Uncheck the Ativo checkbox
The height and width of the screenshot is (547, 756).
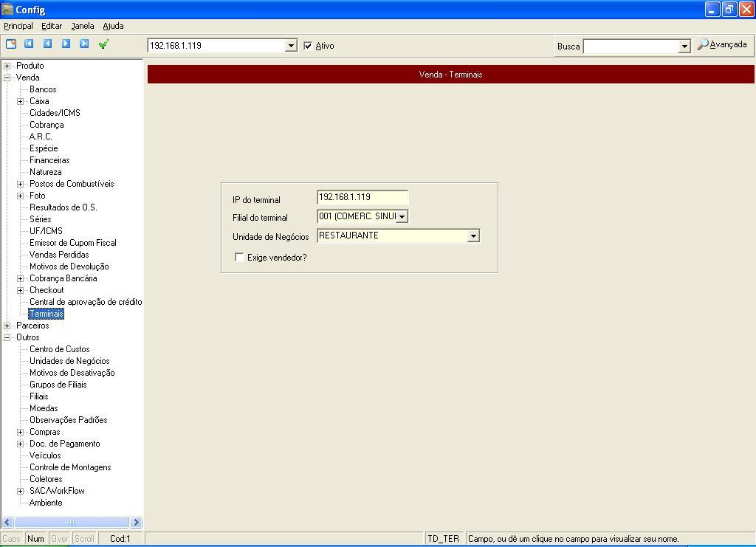tap(308, 45)
